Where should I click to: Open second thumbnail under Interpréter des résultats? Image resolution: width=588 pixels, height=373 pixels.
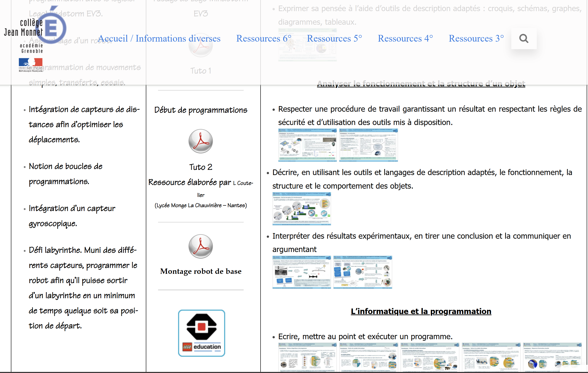coord(363,272)
